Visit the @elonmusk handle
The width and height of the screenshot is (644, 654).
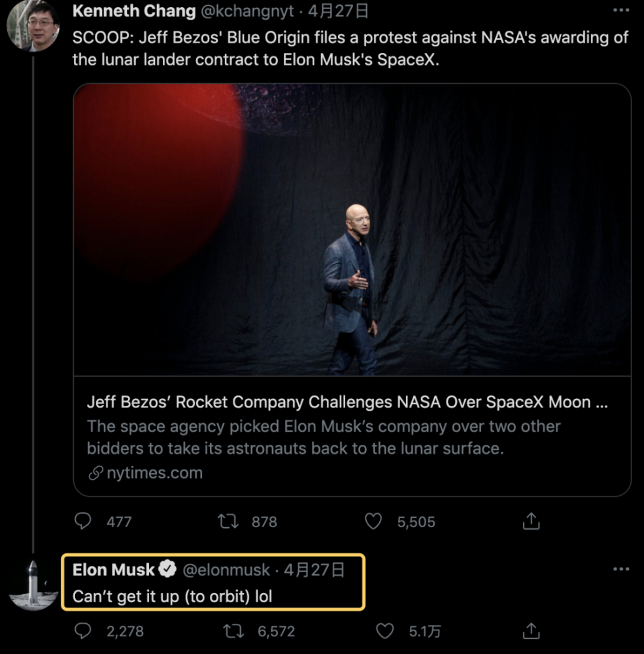[226, 570]
